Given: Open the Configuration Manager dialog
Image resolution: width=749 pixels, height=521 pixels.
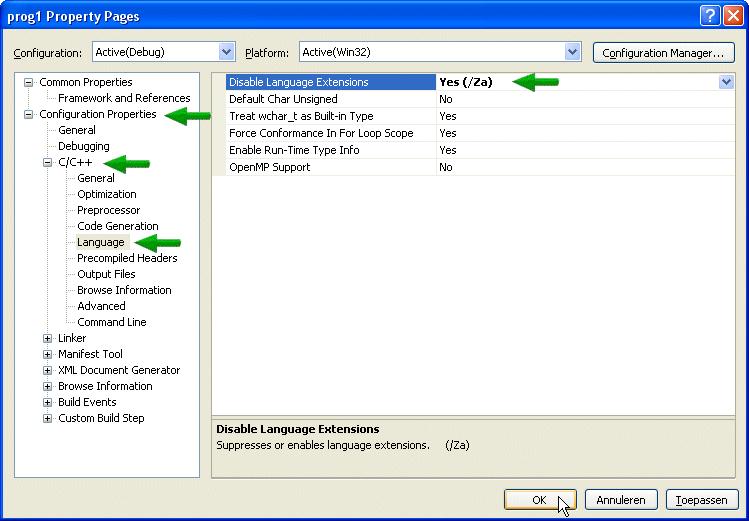Looking at the screenshot, I should [x=663, y=53].
